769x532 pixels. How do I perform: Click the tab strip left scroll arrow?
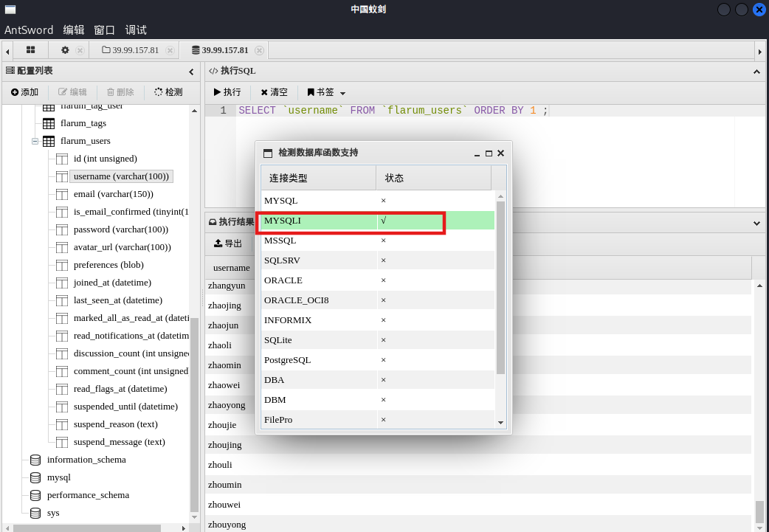tap(7, 51)
